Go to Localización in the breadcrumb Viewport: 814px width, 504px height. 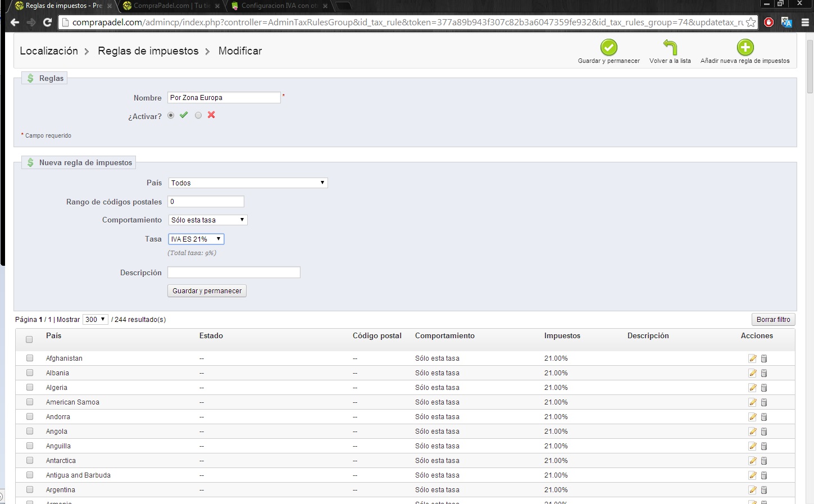coord(49,51)
